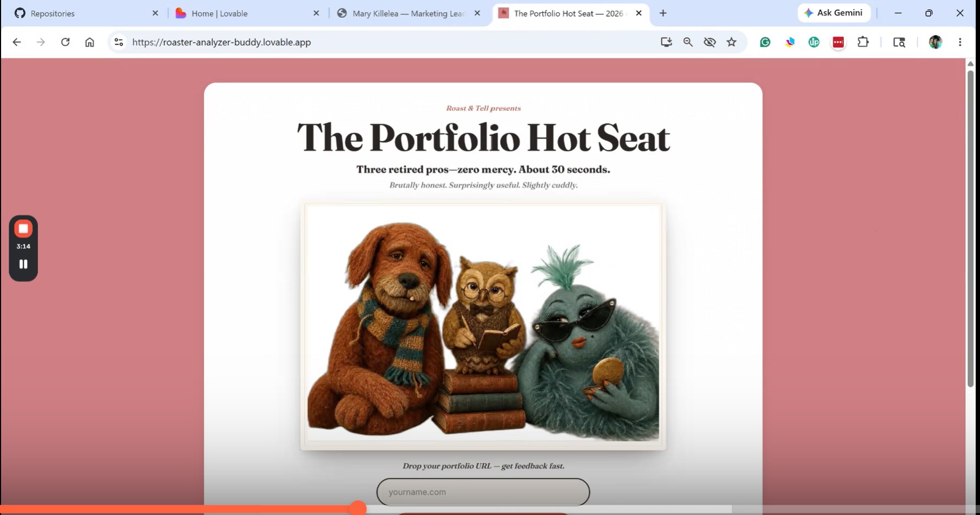Go back to the previous page
Image resolution: width=980 pixels, height=515 pixels.
(17, 42)
